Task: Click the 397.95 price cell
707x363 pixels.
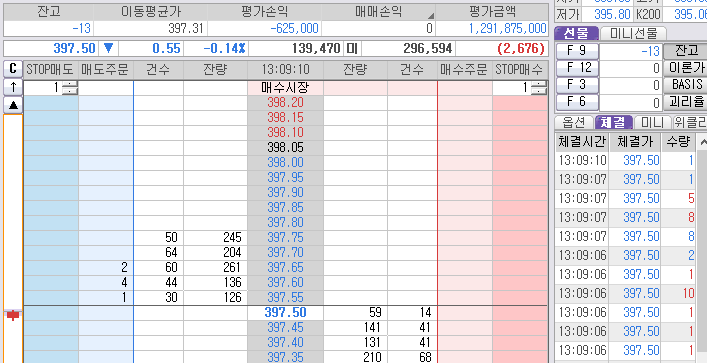Action: click(285, 177)
